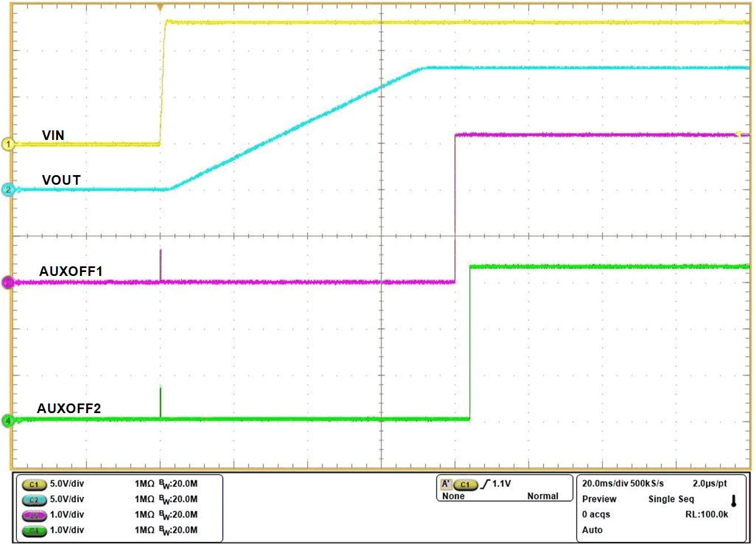Click the None trigger readout

coord(453,496)
